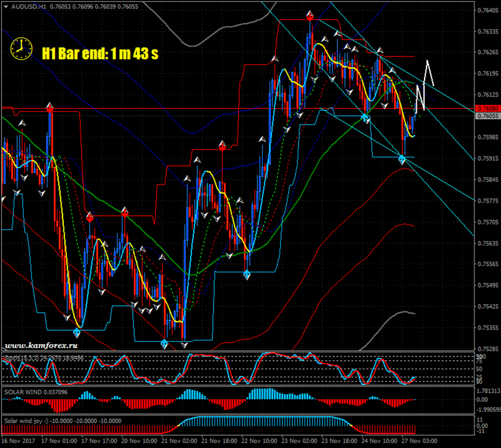Click the blue diamond at the 22 Nov 10:00 low
Screen dimensions: 501x448
click(247, 274)
